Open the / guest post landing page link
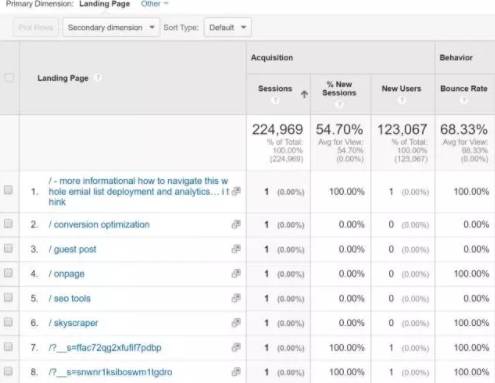 72,249
